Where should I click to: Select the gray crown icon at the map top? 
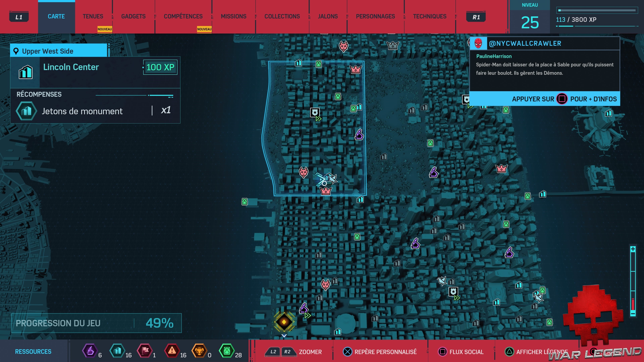(392, 45)
